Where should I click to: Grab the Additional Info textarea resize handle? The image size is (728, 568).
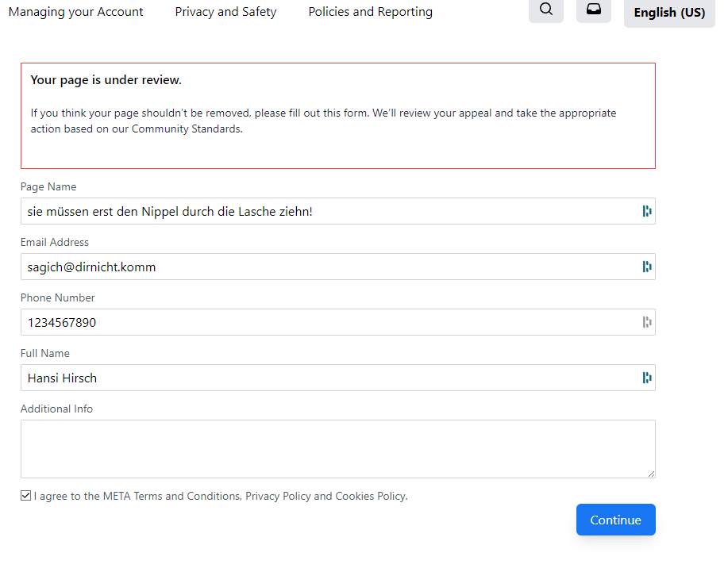pyautogui.click(x=652, y=474)
